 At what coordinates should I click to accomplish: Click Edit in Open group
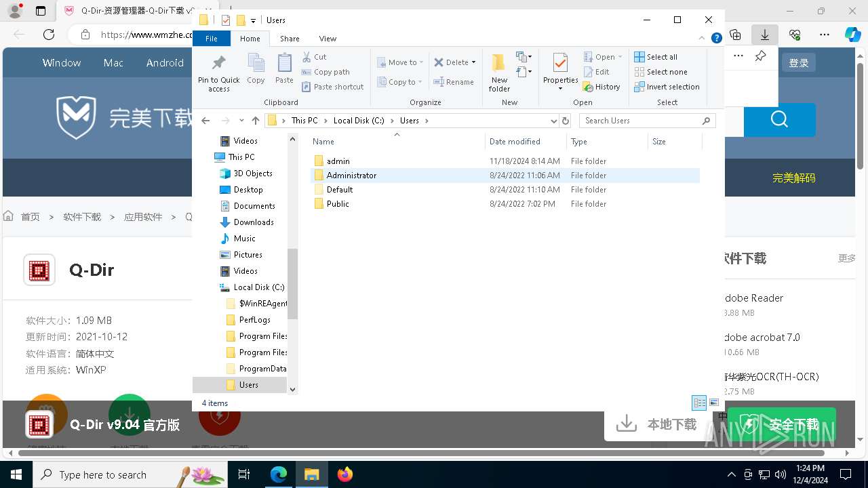597,72
